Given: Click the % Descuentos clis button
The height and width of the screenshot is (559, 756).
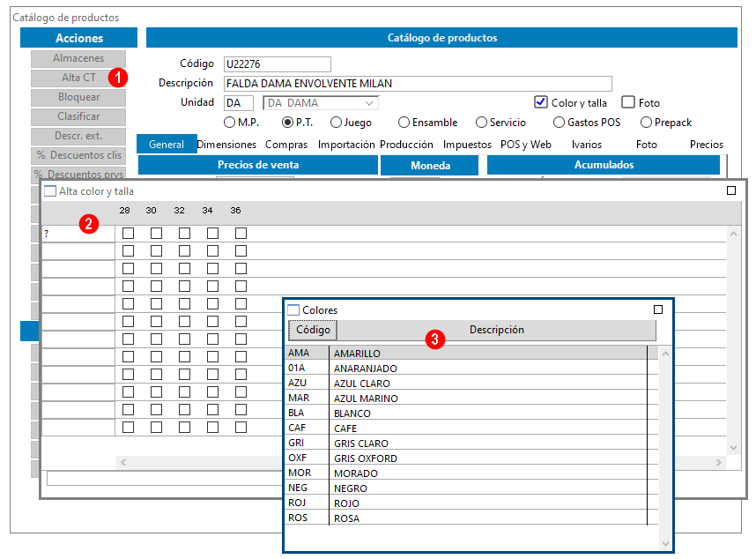Looking at the screenshot, I should [x=78, y=155].
